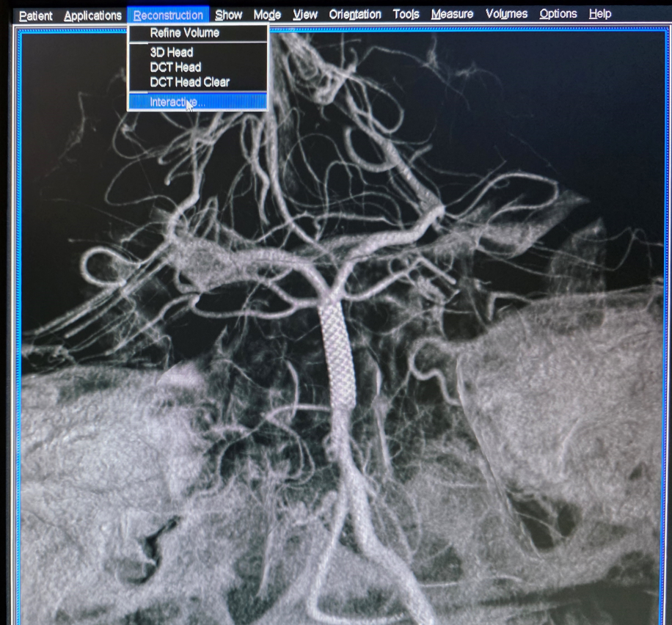Open the Help menu
Screen dimensions: 672x625
coord(600,15)
